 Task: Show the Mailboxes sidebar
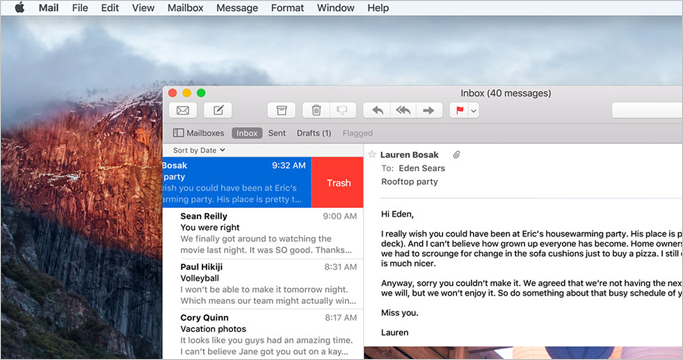[199, 133]
